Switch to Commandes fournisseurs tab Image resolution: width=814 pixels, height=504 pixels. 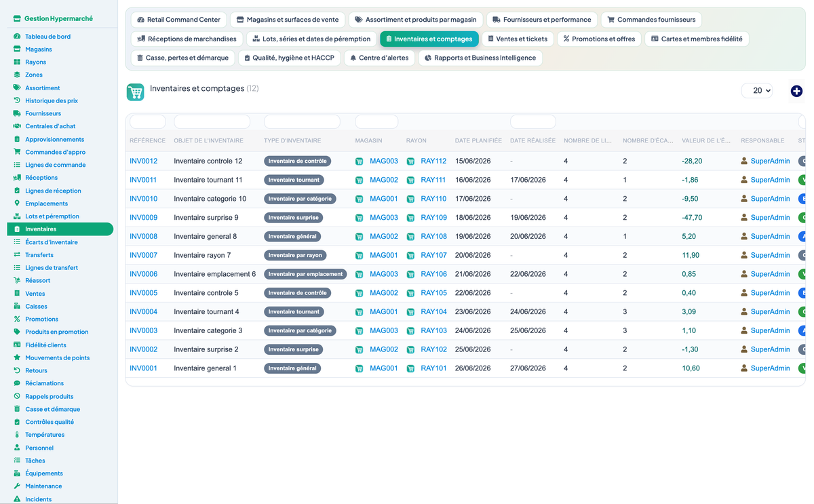[x=651, y=20]
